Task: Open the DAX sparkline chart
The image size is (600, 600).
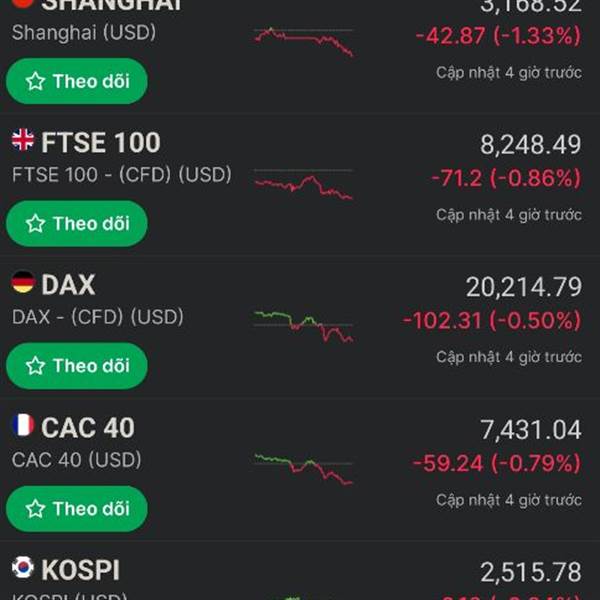Action: point(303,327)
